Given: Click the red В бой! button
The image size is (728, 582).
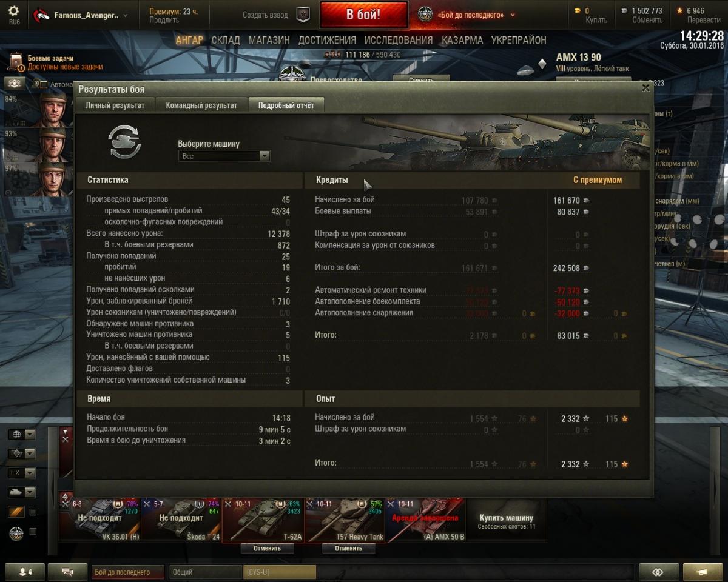Looking at the screenshot, I should tap(363, 15).
